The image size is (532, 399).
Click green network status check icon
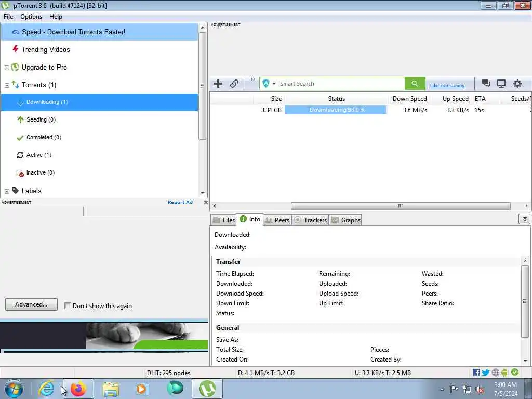click(x=515, y=372)
